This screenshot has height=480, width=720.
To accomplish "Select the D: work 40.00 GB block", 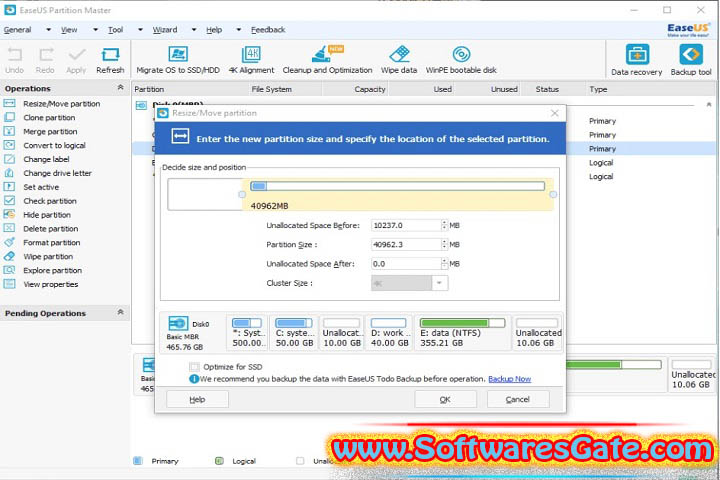I will pos(389,333).
